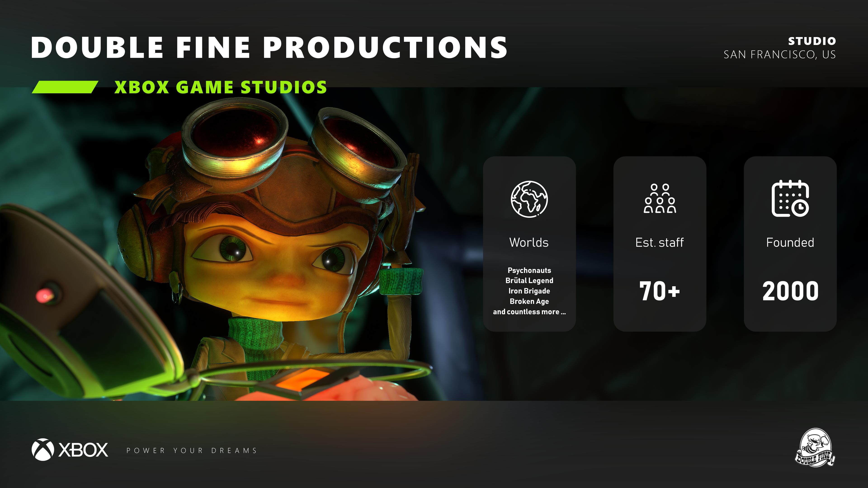Select the Double Fine Productions title

(269, 47)
